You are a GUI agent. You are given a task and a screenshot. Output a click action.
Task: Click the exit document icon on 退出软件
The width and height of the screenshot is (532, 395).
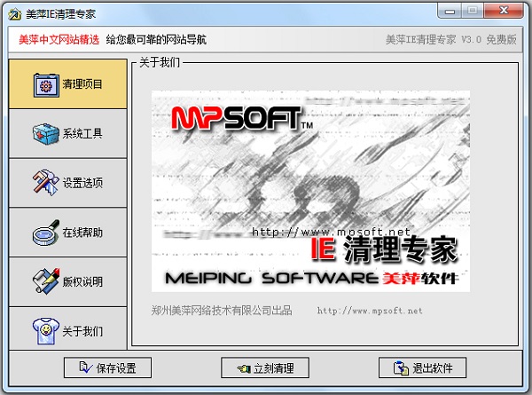(401, 368)
